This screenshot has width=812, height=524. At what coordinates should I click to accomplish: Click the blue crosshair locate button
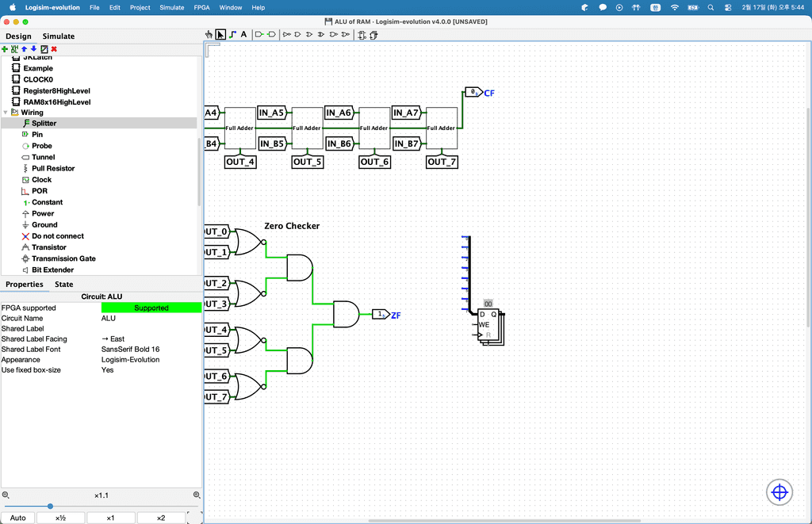pyautogui.click(x=779, y=492)
